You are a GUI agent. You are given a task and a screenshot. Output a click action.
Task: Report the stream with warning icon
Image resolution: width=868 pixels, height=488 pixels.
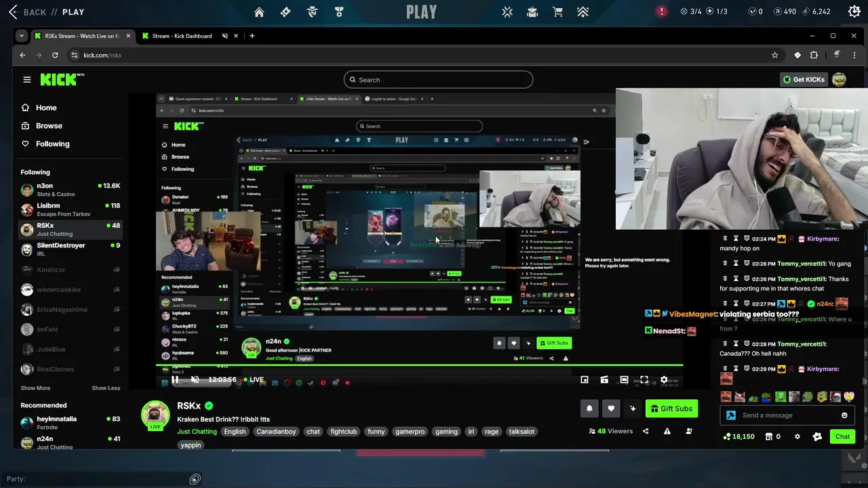pyautogui.click(x=667, y=431)
